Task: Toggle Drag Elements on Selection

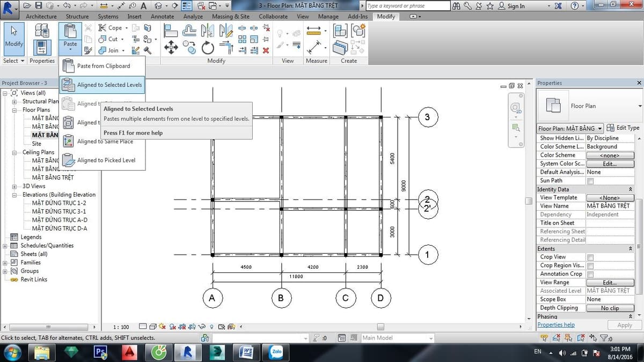Action: pos(594,337)
